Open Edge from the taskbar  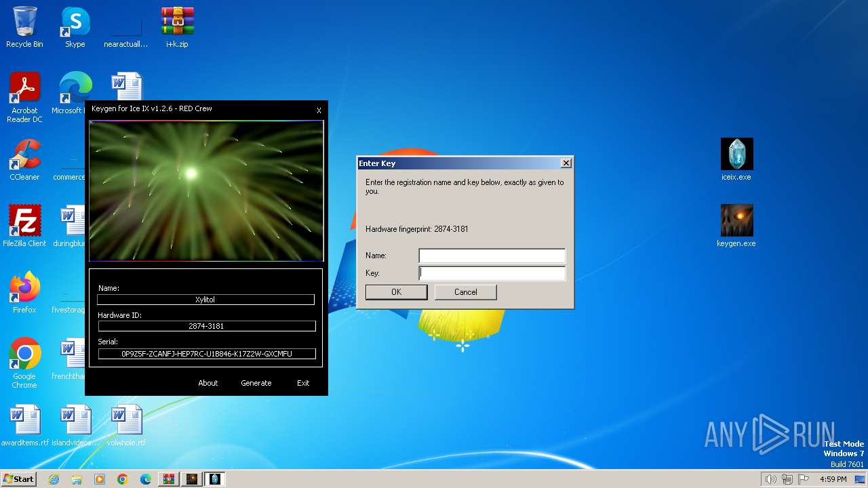(x=145, y=479)
